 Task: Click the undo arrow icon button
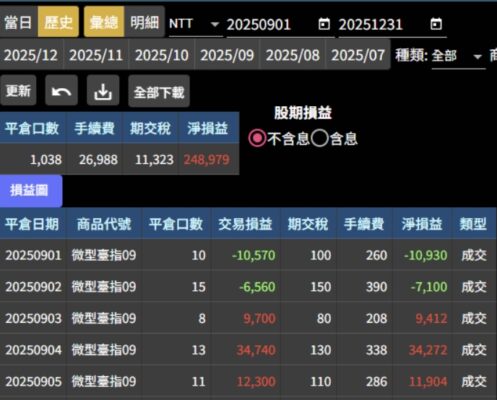pyautogui.click(x=61, y=91)
